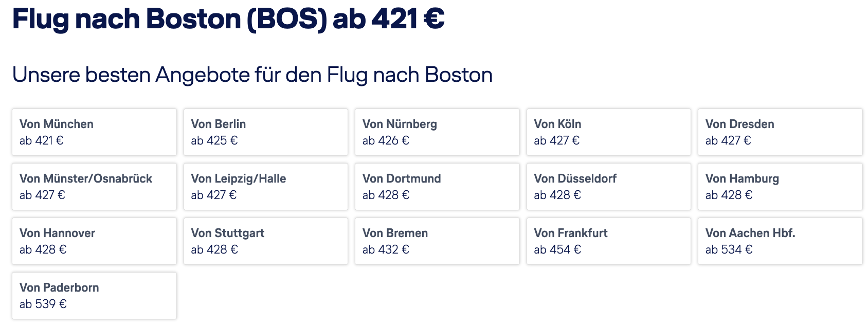
Task: Choose the Von Paderborn flight offer
Action: click(x=94, y=296)
